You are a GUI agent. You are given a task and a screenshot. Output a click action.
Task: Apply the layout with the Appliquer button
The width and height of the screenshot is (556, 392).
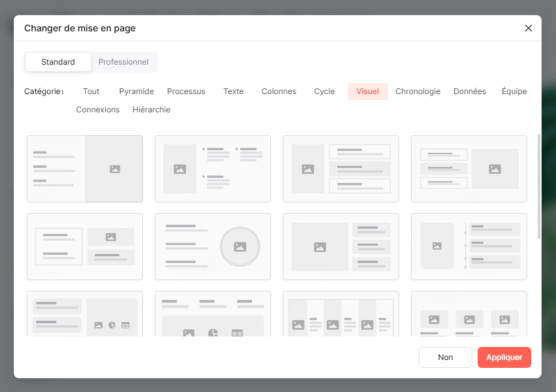[504, 357]
